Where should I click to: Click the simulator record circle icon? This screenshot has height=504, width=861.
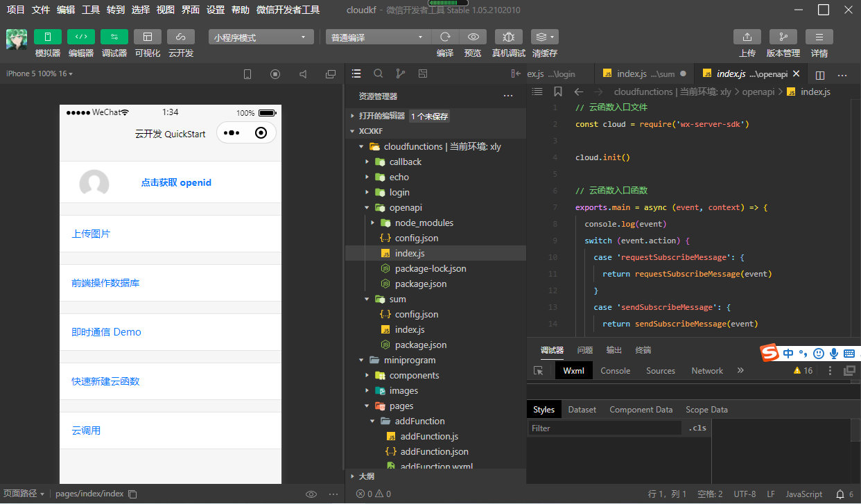coord(275,74)
